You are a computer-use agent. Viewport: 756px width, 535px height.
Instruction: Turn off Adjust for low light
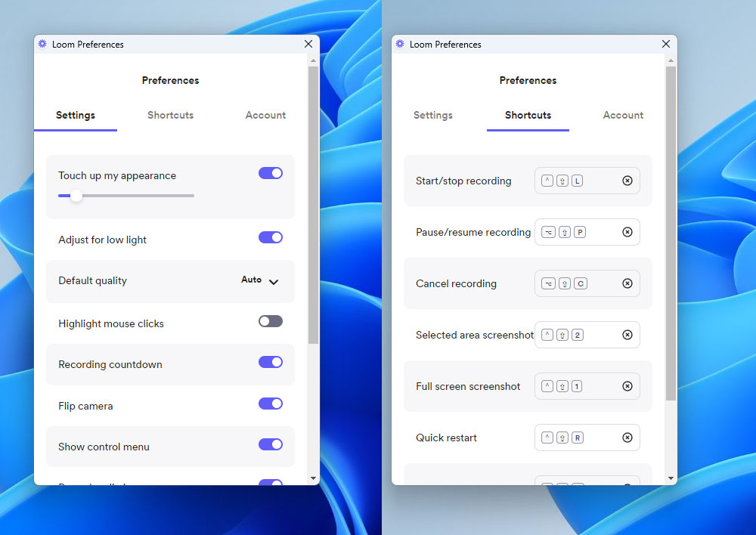(x=271, y=237)
